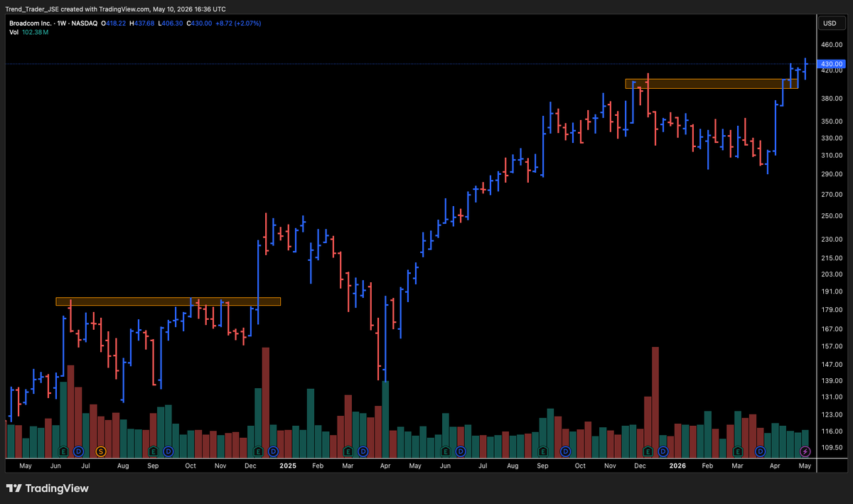The width and height of the screenshot is (853, 504).
Task: Click the earnings marker near March 2026
Action: [738, 451]
